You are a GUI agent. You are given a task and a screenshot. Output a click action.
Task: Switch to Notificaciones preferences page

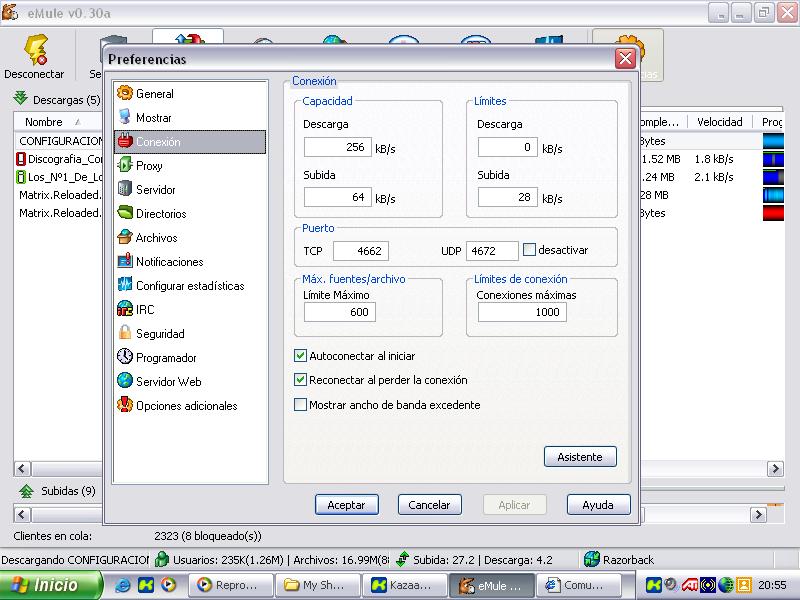tap(169, 262)
